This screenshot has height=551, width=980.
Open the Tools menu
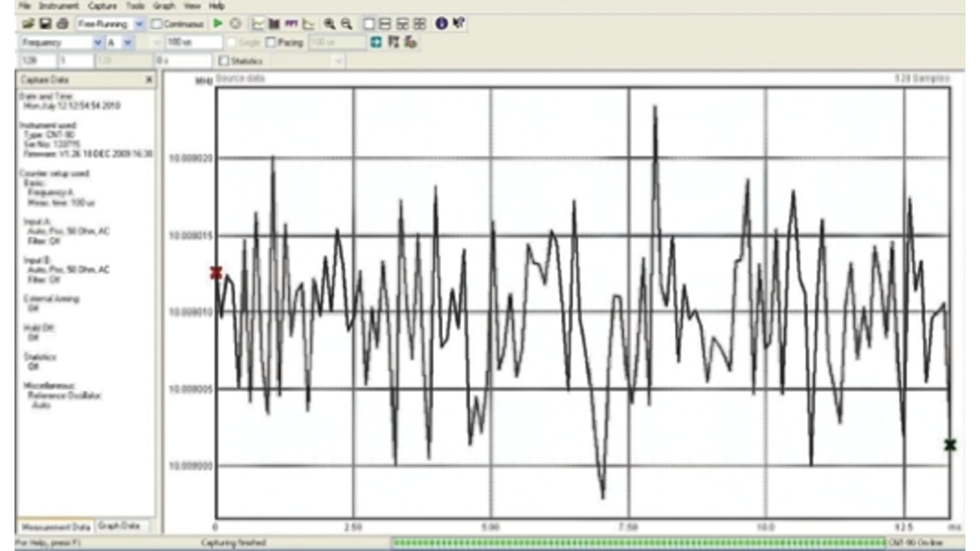(135, 6)
